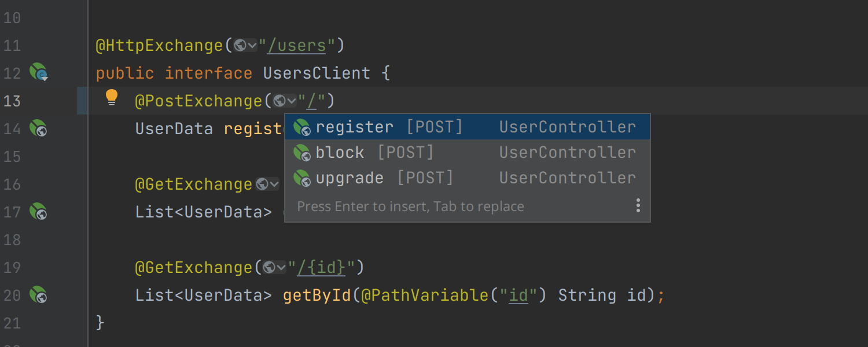Click the endpoint gutter icon on line 20
Image resolution: width=868 pixels, height=347 pixels.
coord(39,294)
